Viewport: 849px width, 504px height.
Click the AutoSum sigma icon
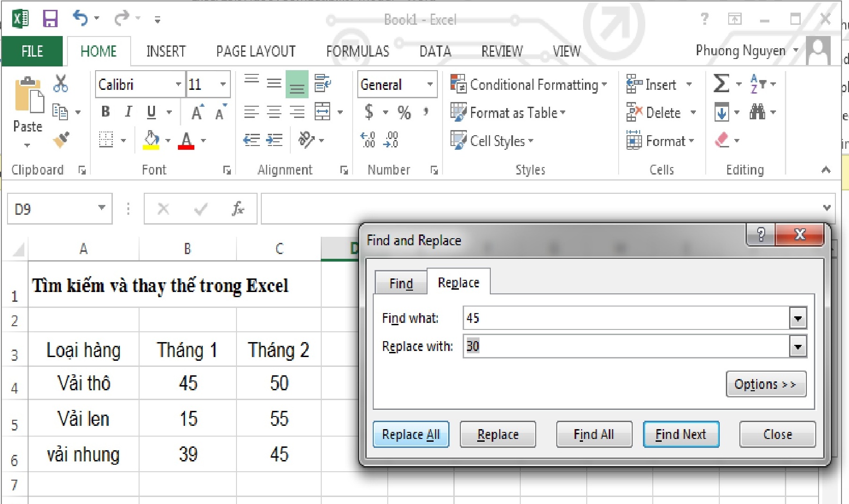click(721, 84)
